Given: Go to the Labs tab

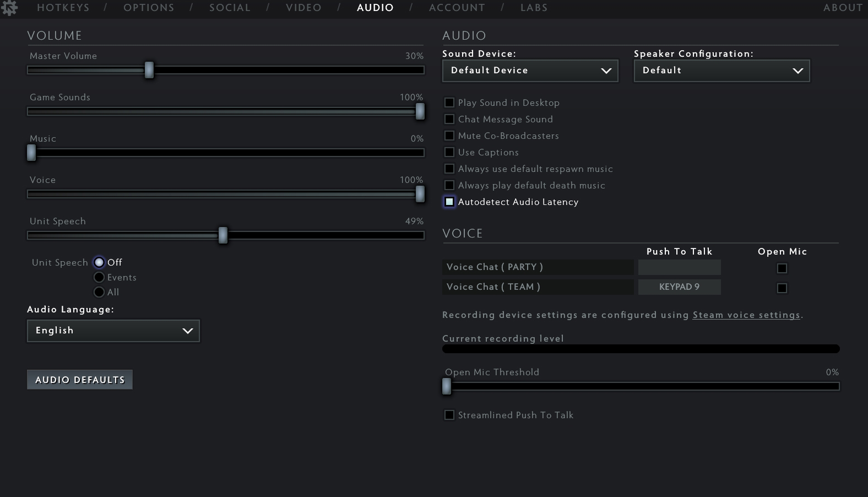Looking at the screenshot, I should 534,8.
